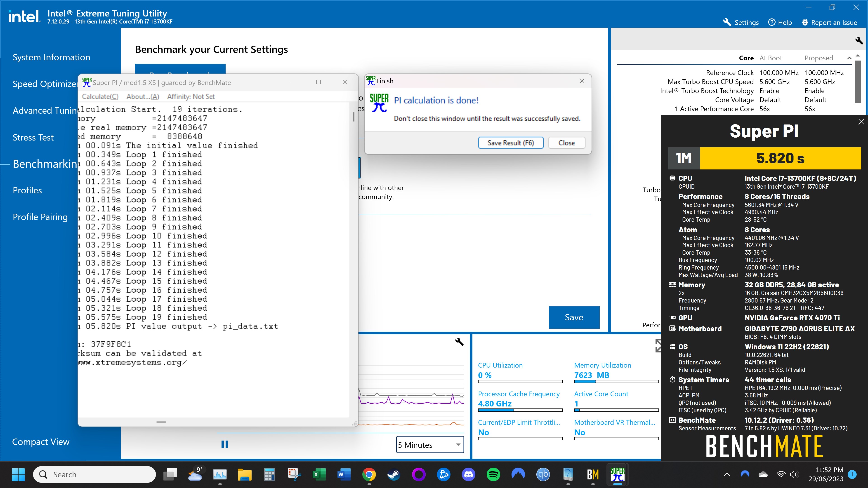Screen dimensions: 868x488
Task: Click the wrench icon above the monitoring graph
Action: pos(459,342)
